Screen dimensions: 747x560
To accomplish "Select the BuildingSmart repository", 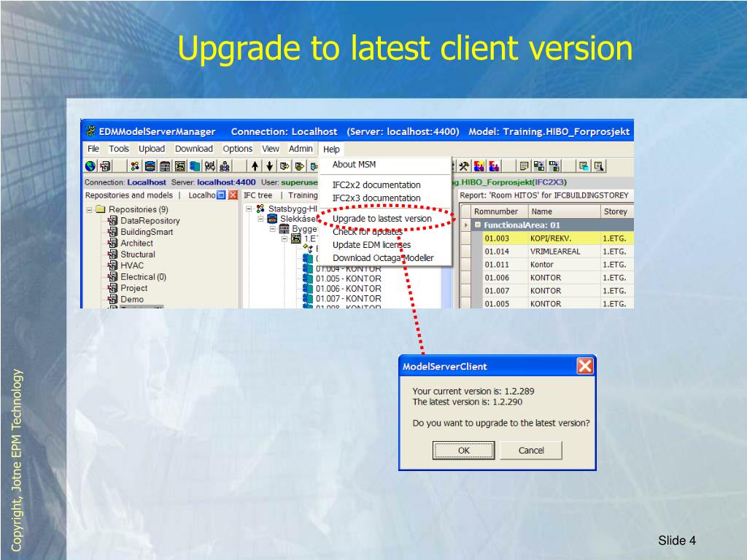I will tap(146, 232).
